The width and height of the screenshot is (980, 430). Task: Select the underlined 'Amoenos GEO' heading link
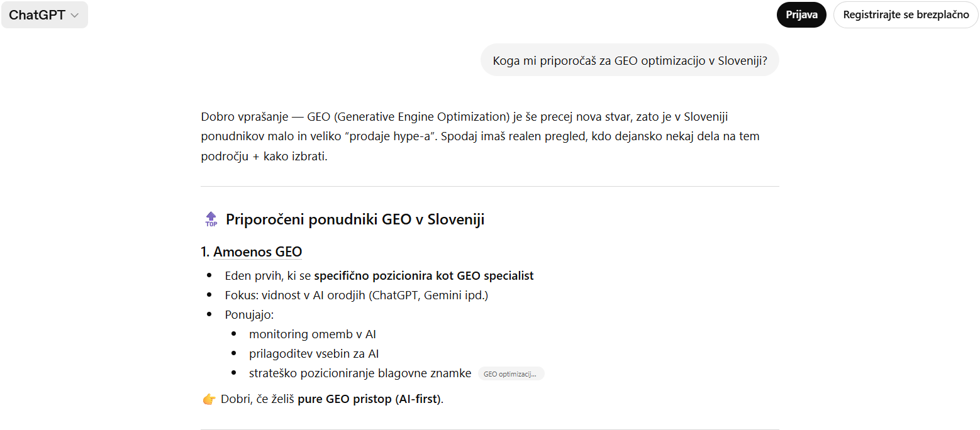tap(257, 251)
